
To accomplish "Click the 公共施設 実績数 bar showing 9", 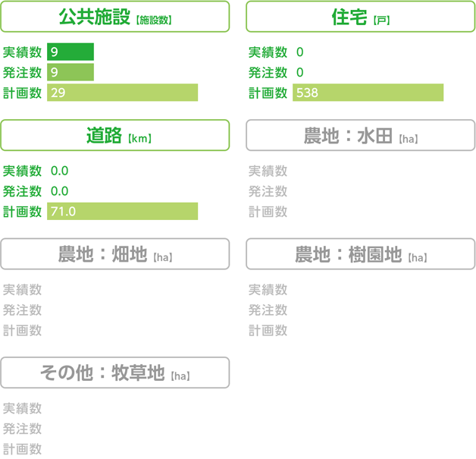I will point(70,52).
